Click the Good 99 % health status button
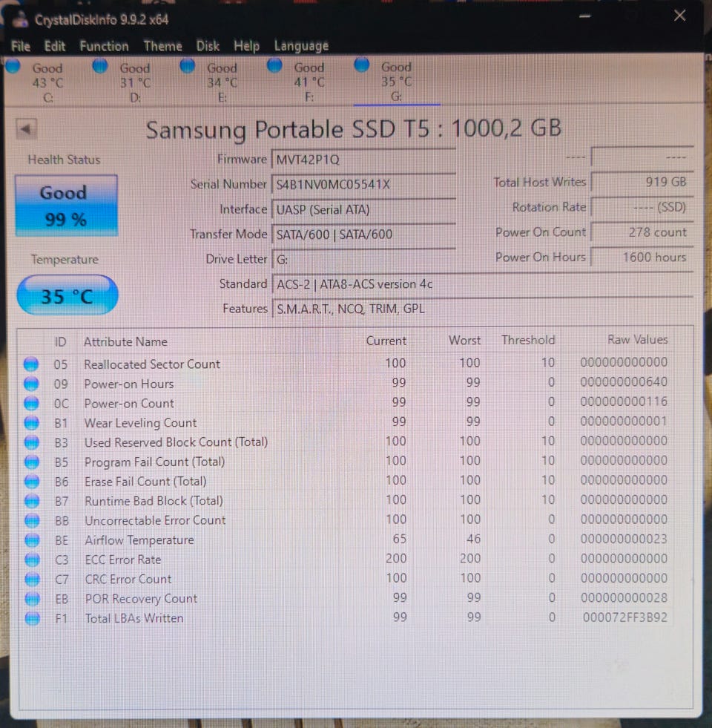The height and width of the screenshot is (728, 712). pyautogui.click(x=66, y=206)
